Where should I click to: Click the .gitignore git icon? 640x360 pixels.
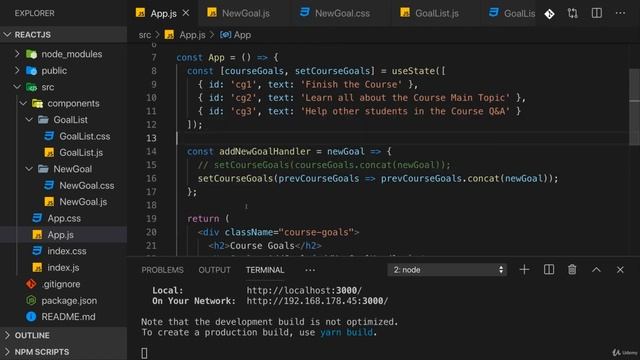click(x=31, y=284)
